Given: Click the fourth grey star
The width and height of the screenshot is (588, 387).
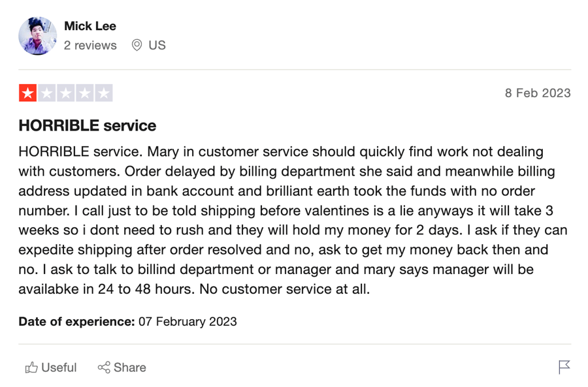Looking at the screenshot, I should (85, 93).
